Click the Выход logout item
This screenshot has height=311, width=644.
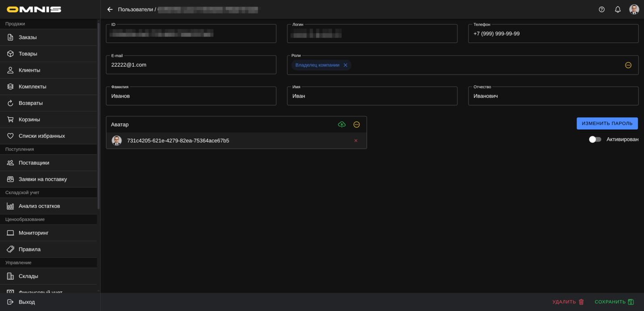coord(26,302)
